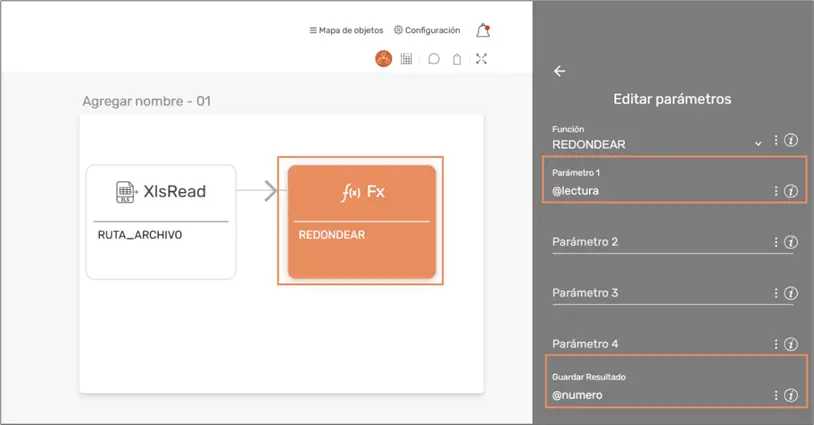
Task: Show info for the Función field
Action: pos(791,141)
